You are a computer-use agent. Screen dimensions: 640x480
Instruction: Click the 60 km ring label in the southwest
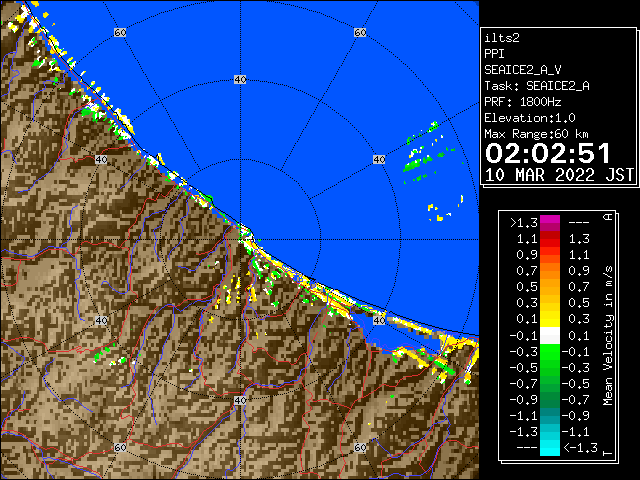point(120,447)
